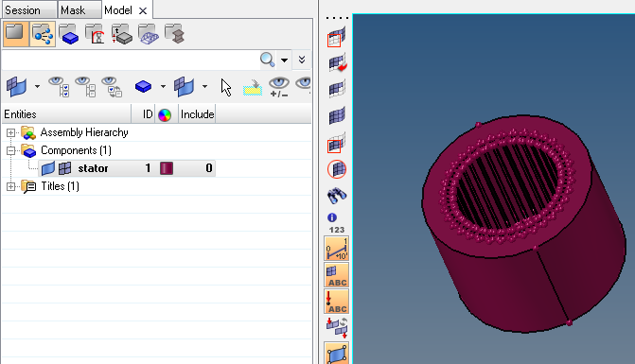Toggle the 123 numbers display icon
The width and height of the screenshot is (635, 364).
click(x=337, y=230)
